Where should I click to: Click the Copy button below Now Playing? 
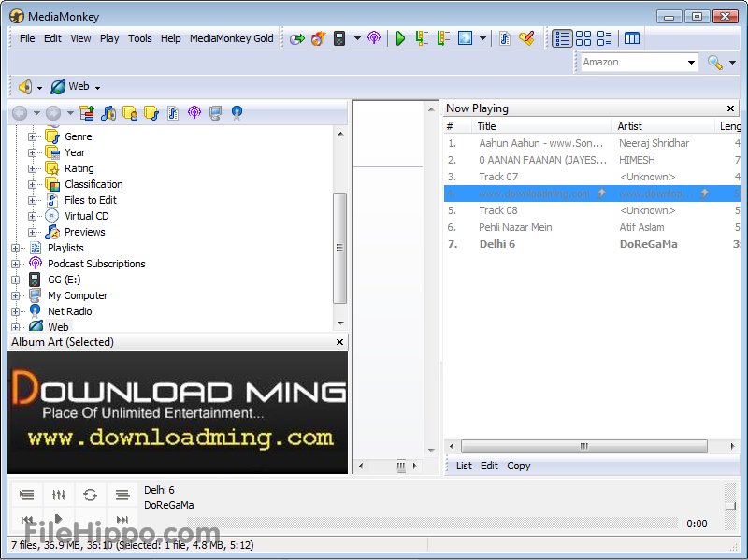coord(519,466)
